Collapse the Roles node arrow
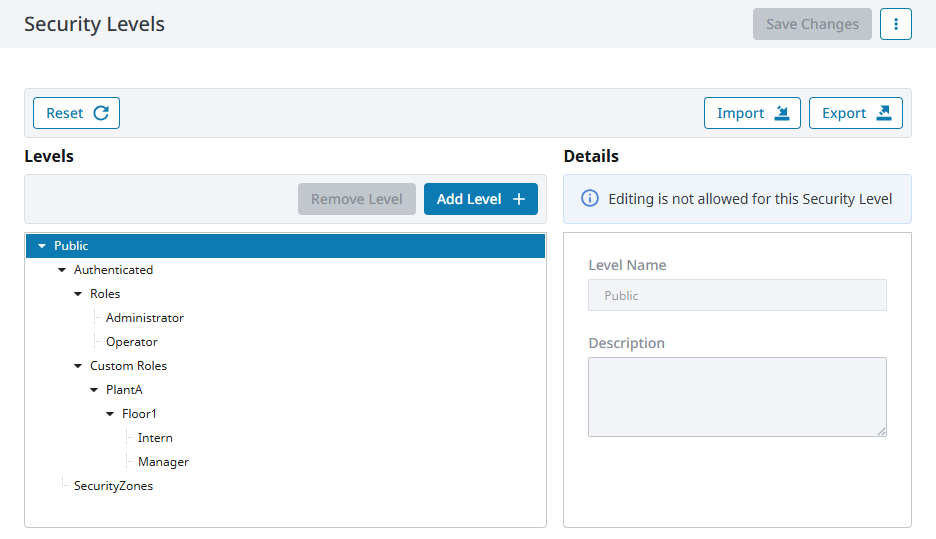The width and height of the screenshot is (936, 539). [x=78, y=294]
